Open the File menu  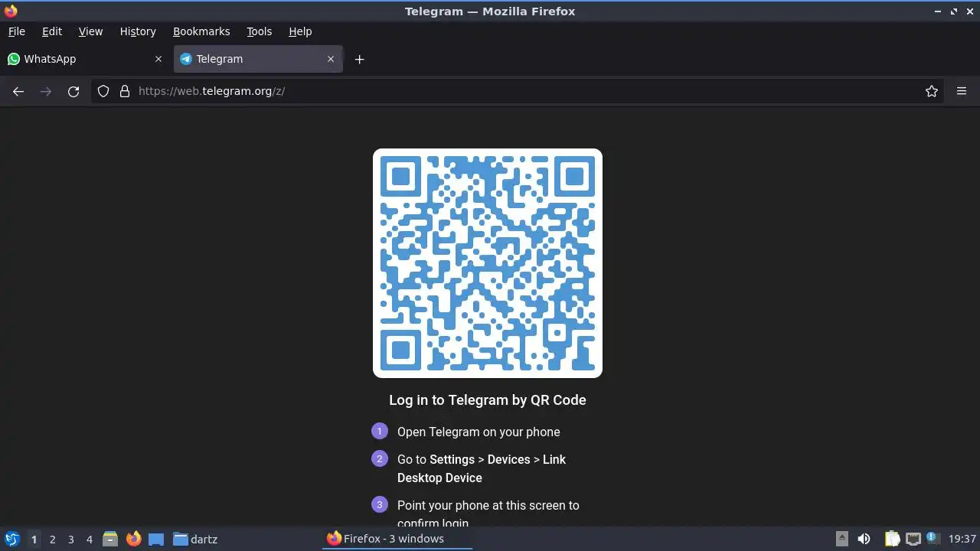(16, 31)
